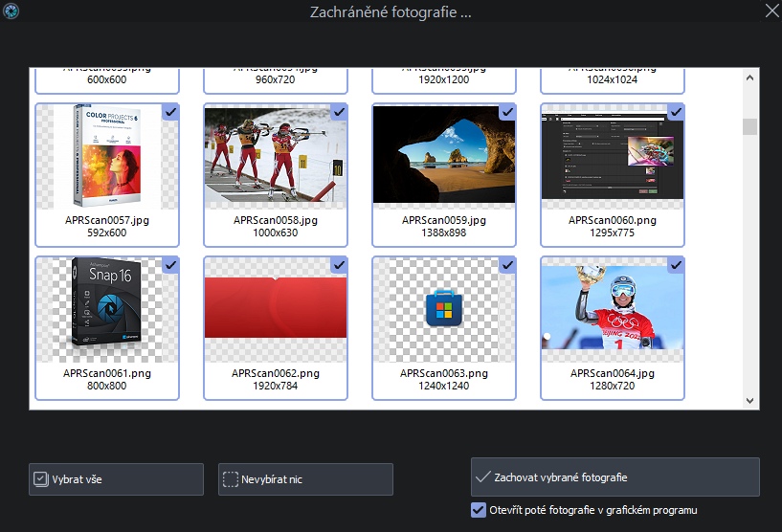Deselect the APRScan0063.png checkmark
This screenshot has width=782, height=532.
pyautogui.click(x=507, y=265)
